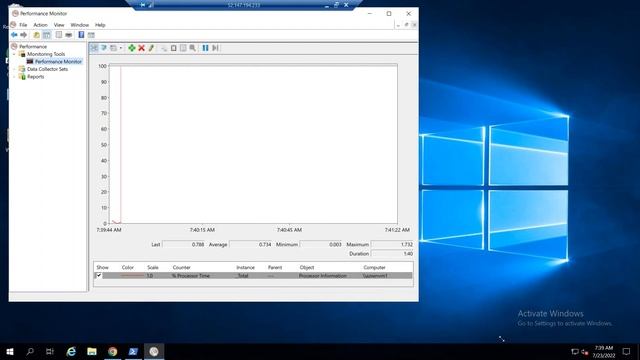Click the green Add counter plus icon
Image resolution: width=640 pixels, height=360 pixels.
132,48
